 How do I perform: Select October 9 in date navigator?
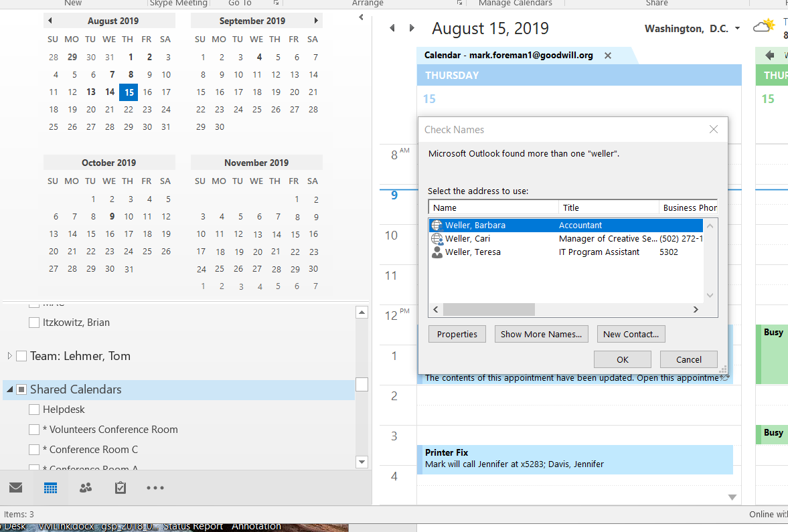pyautogui.click(x=112, y=217)
